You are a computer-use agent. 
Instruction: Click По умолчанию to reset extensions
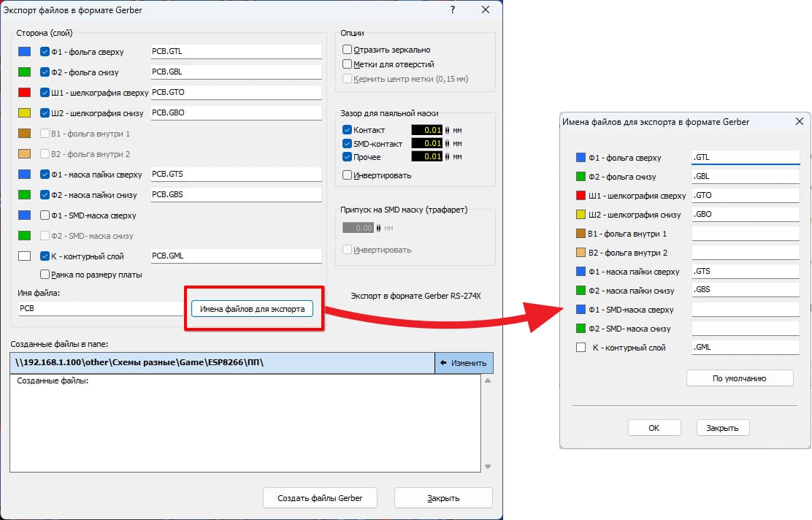click(x=740, y=378)
